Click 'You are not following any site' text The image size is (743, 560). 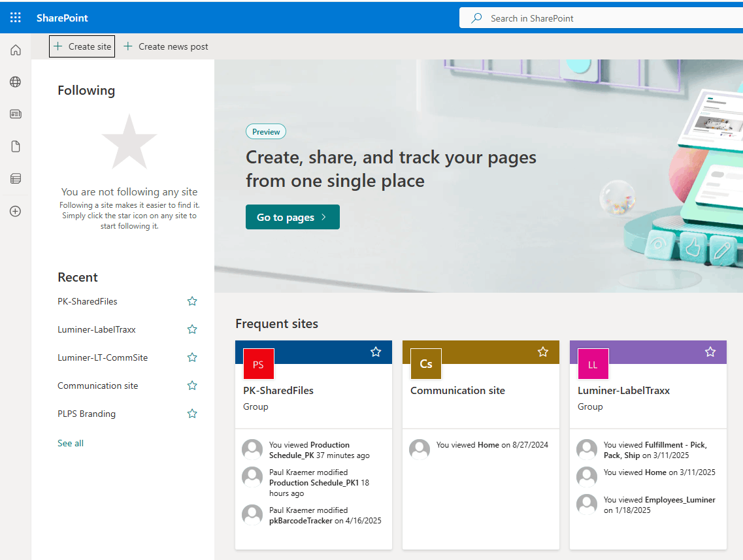tap(129, 192)
